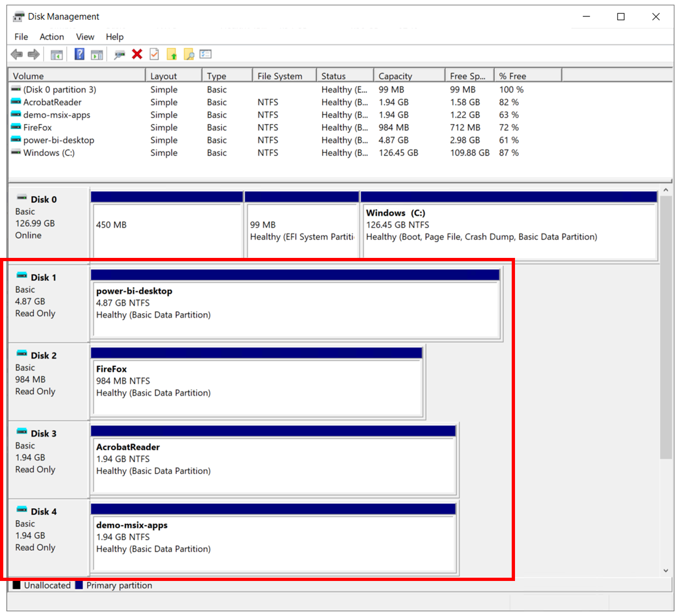Image resolution: width=681 pixels, height=616 pixels.
Task: Sort by the Volume column header
Action: coord(77,76)
